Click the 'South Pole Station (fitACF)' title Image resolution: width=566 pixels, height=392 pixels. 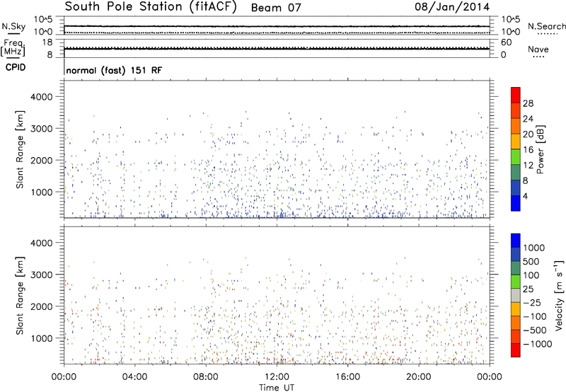click(x=151, y=7)
